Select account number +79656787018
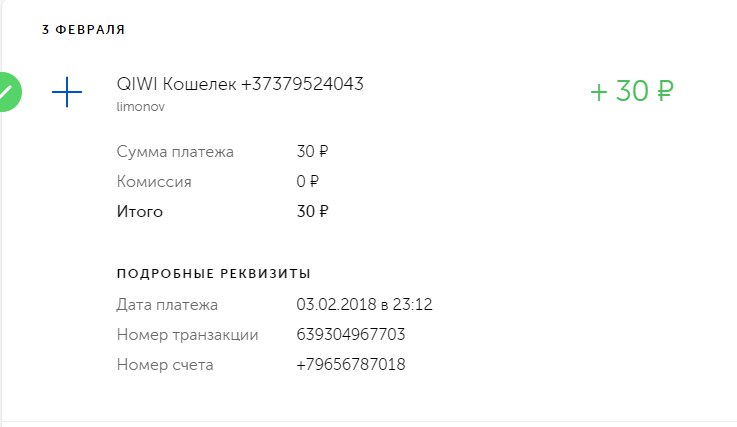Screen dimensions: 737x427 (351, 365)
